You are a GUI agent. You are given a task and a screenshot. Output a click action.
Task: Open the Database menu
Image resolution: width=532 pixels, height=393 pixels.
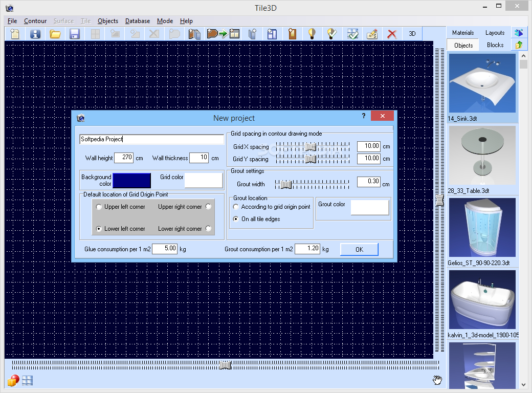(138, 20)
